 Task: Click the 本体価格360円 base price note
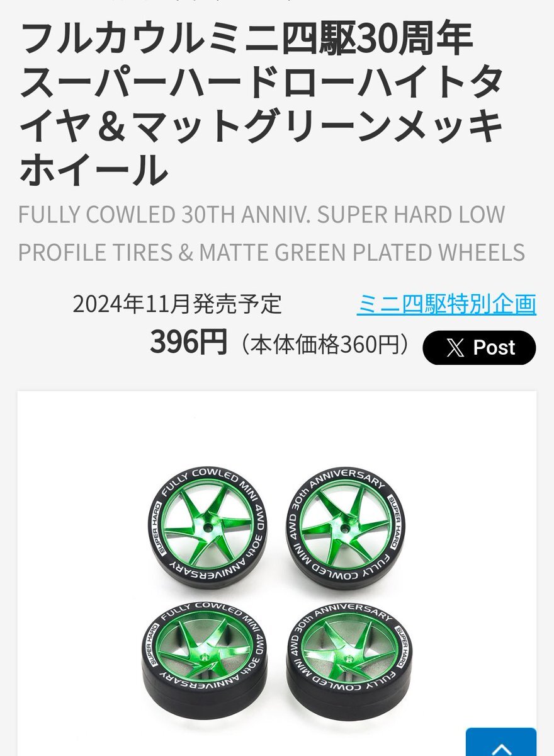pos(324,344)
